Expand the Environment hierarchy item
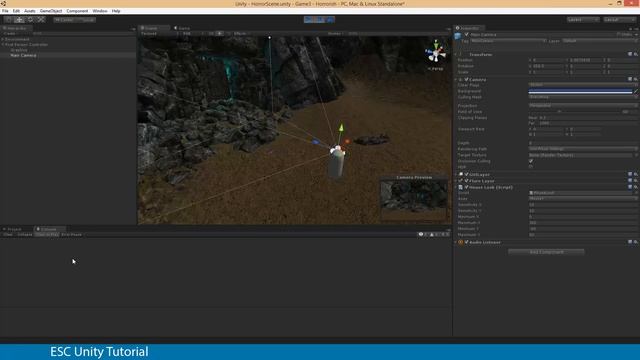The image size is (640, 360). pos(2,39)
